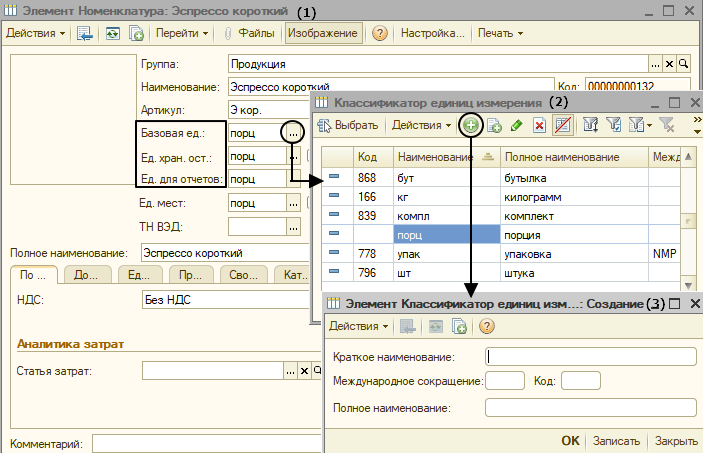Click Записать in the Создание window
Viewport: 703px width, 453px height.
[616, 441]
